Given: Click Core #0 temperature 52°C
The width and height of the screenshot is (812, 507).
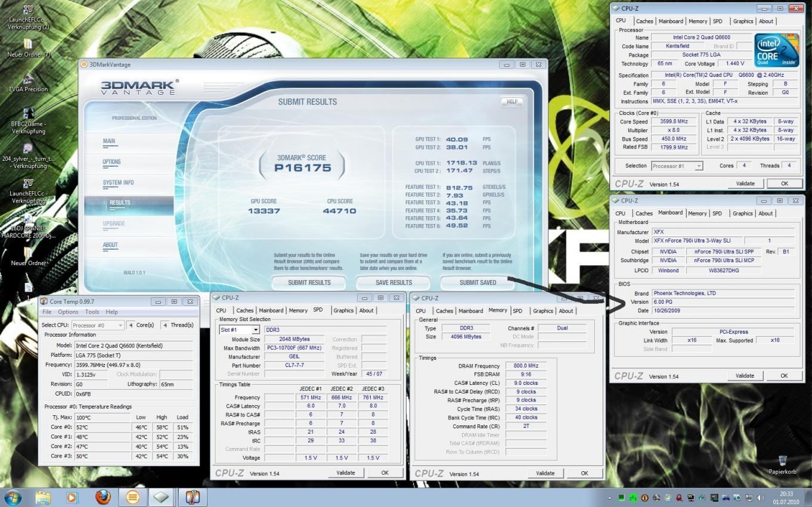Looking at the screenshot, I should point(103,427).
